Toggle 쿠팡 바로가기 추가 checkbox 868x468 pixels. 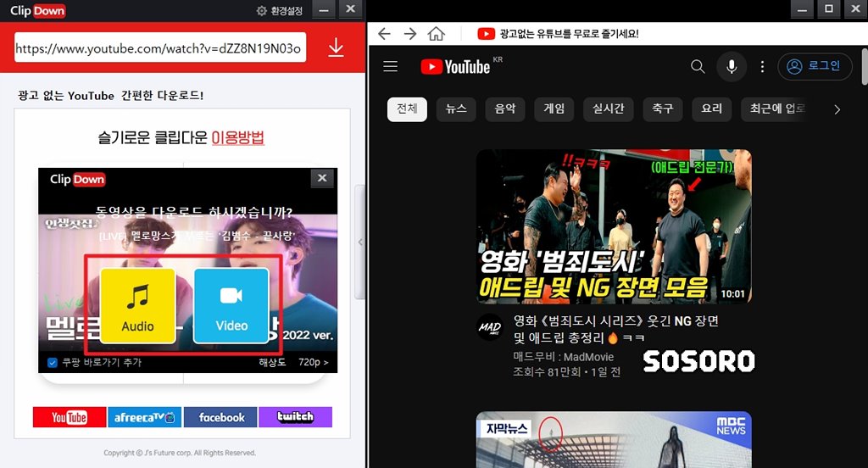coord(53,363)
